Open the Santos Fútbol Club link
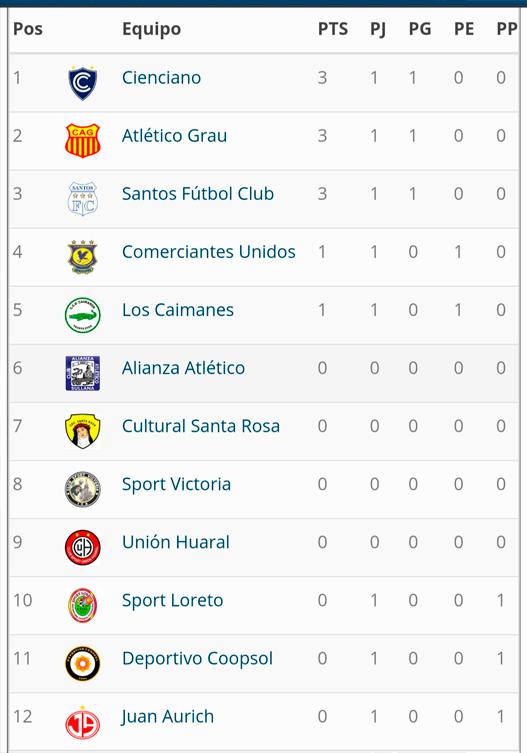The image size is (527, 753). point(198,194)
